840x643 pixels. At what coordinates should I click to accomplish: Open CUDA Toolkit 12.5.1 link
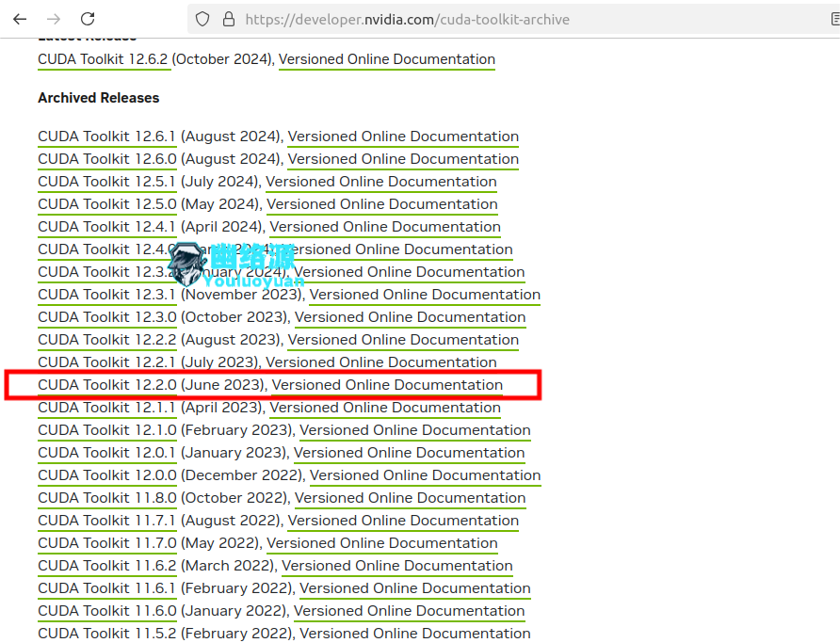click(x=106, y=182)
